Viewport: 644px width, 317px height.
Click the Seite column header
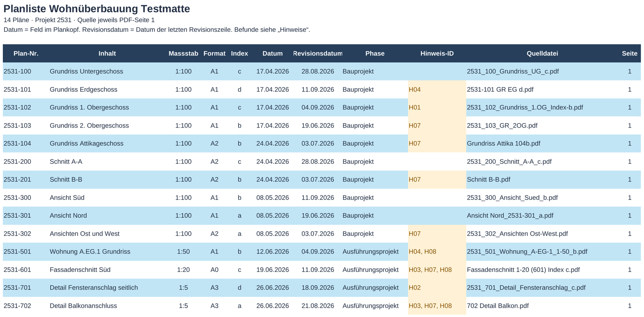630,54
